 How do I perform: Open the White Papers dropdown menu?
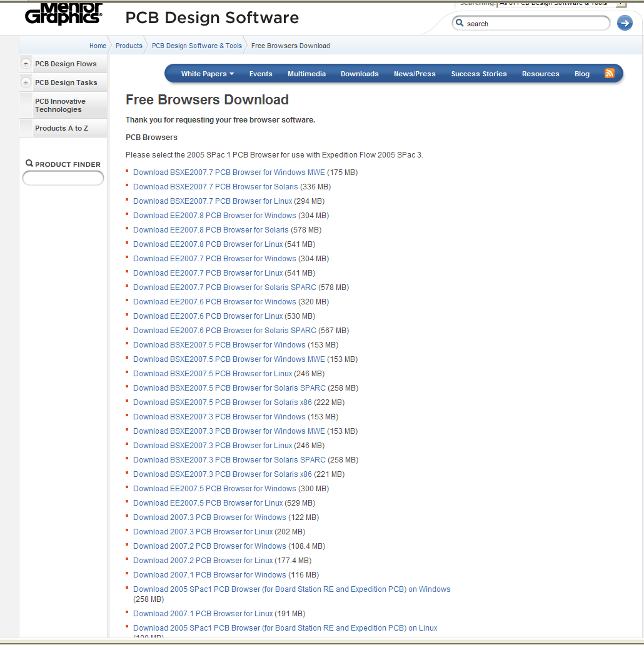[x=208, y=74]
